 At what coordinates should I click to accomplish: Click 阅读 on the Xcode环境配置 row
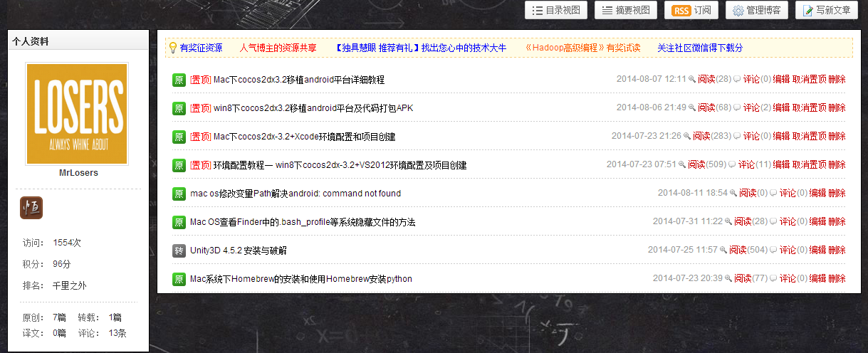[701, 136]
